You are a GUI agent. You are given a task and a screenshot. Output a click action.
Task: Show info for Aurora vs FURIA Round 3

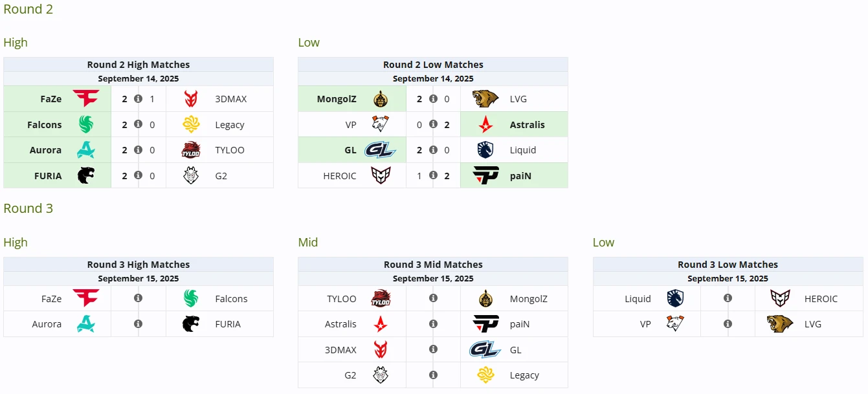pyautogui.click(x=138, y=323)
